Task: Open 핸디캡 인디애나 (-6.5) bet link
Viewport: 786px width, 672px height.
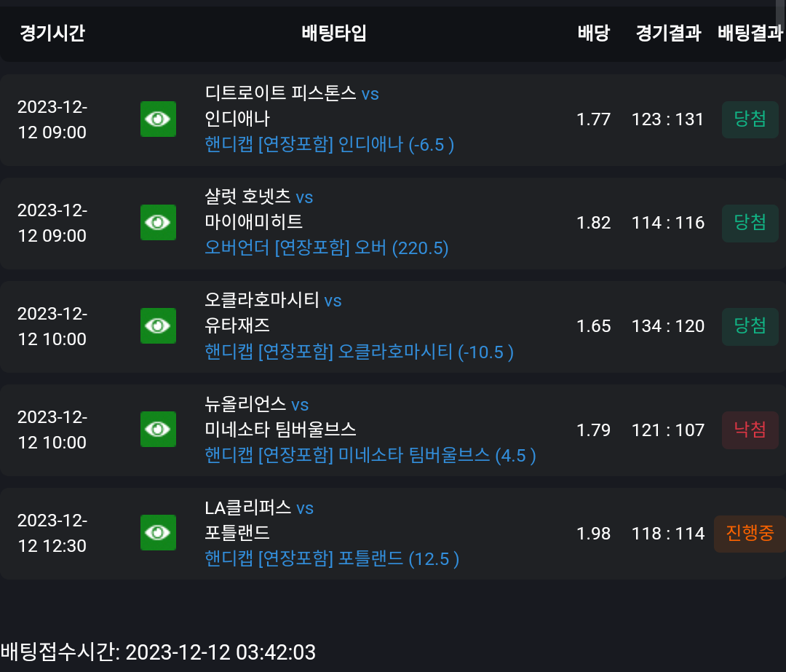Action: 330,144
